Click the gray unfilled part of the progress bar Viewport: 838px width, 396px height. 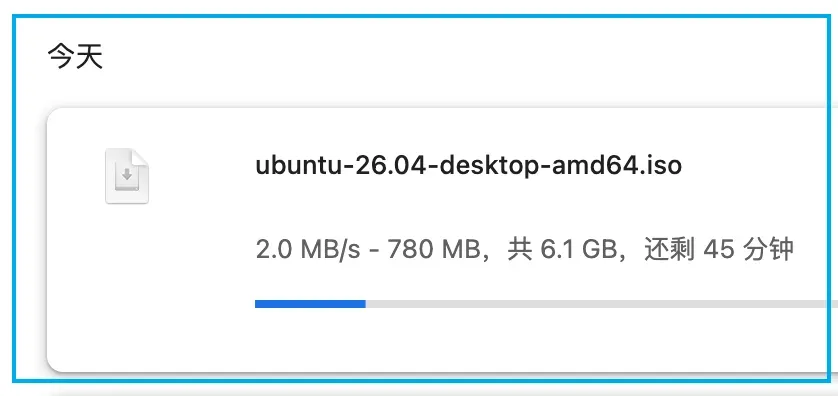point(599,304)
